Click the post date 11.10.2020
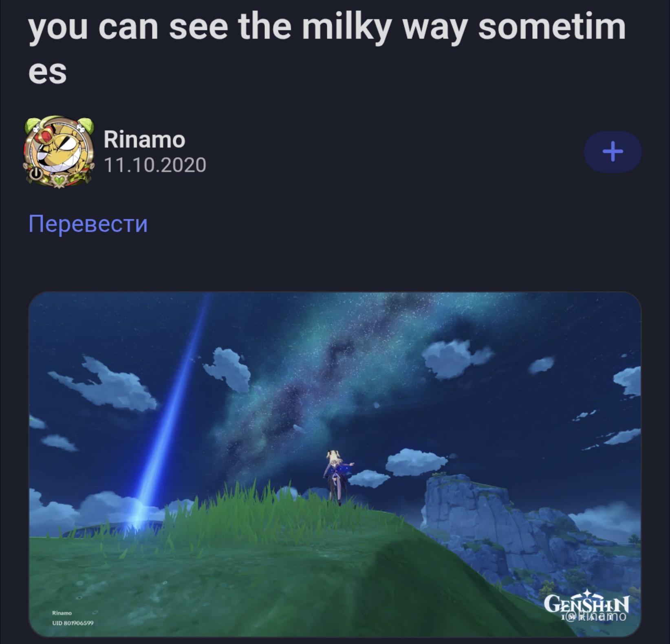Image resolution: width=670 pixels, height=644 pixels. click(x=155, y=165)
